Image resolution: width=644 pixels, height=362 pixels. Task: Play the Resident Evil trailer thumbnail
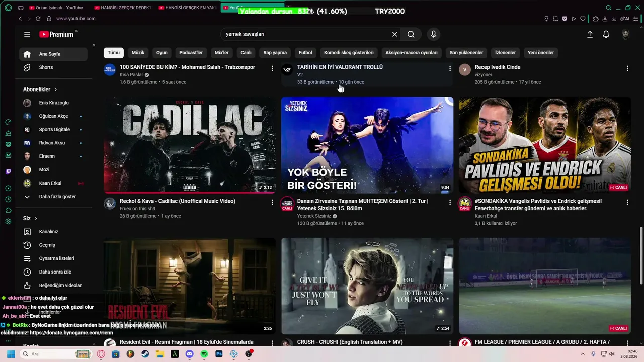pyautogui.click(x=190, y=286)
